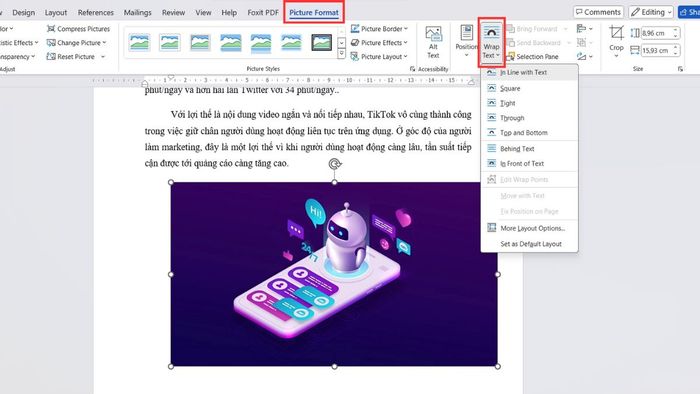Click Compress Pictures
The image size is (700, 394).
tap(79, 29)
